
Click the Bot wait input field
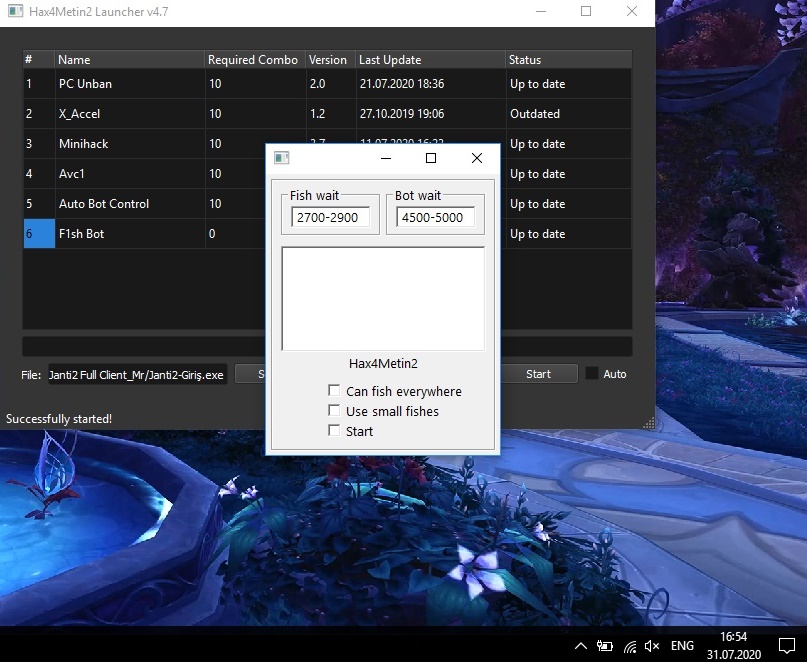click(435, 217)
